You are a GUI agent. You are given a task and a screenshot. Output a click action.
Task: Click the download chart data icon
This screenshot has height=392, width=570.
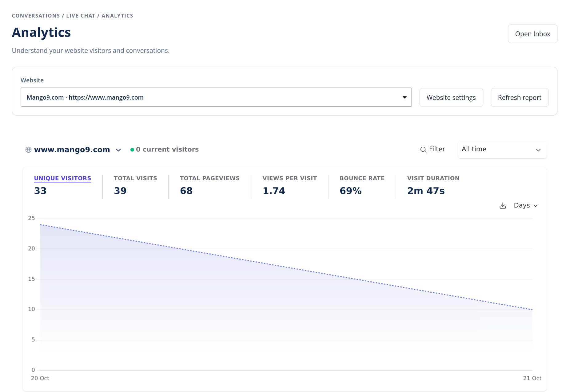tap(503, 206)
